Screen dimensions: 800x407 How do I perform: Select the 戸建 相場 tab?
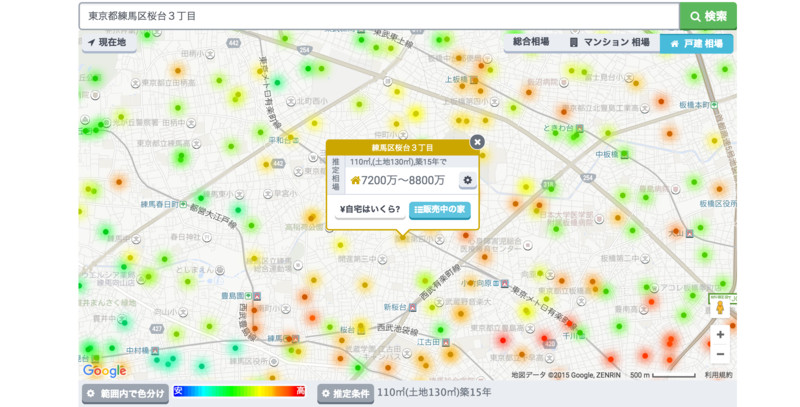pyautogui.click(x=696, y=44)
